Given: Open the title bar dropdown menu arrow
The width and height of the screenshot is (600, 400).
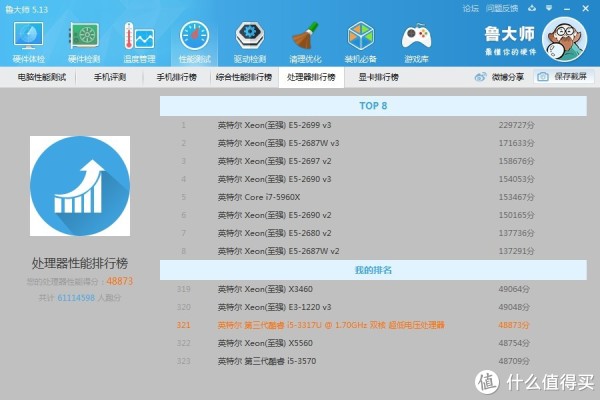Looking at the screenshot, I should (x=549, y=8).
